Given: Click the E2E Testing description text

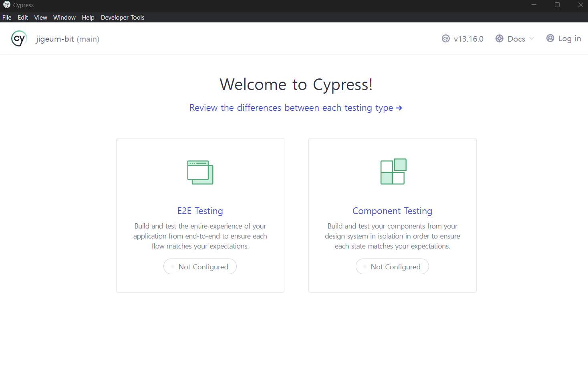Looking at the screenshot, I should (x=200, y=236).
